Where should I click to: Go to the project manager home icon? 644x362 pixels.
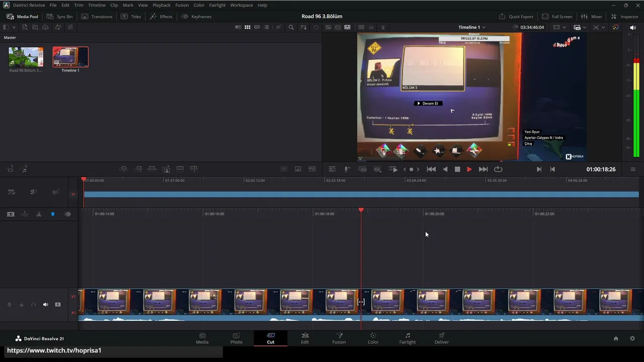tap(616, 338)
